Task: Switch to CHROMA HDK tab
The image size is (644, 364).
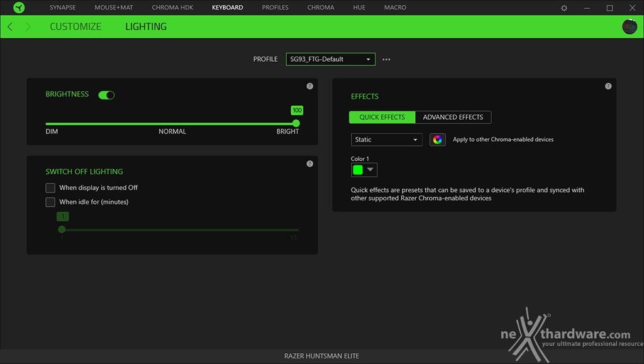Action: point(172,8)
